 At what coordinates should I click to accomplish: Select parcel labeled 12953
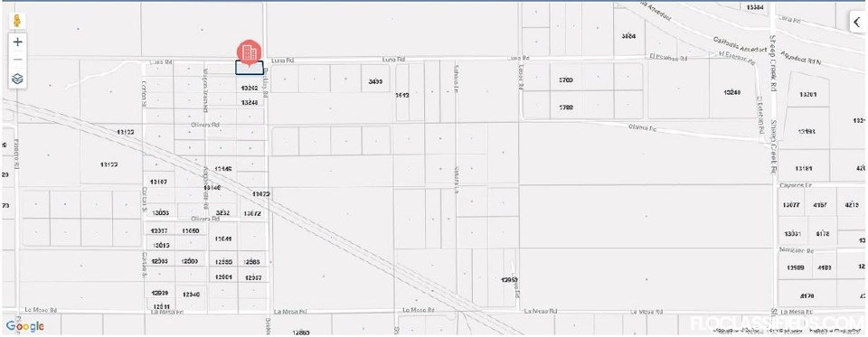pyautogui.click(x=509, y=279)
